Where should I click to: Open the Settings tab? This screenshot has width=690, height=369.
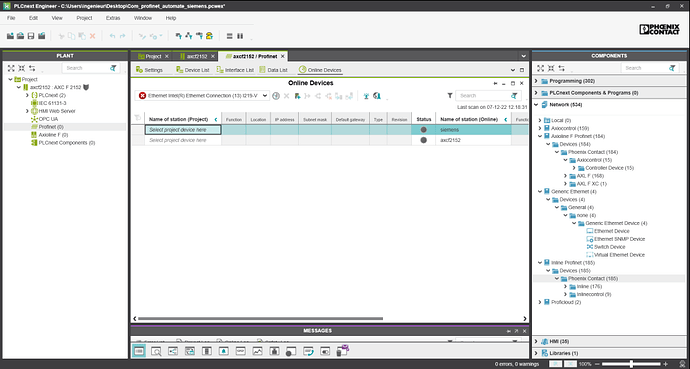tap(150, 70)
